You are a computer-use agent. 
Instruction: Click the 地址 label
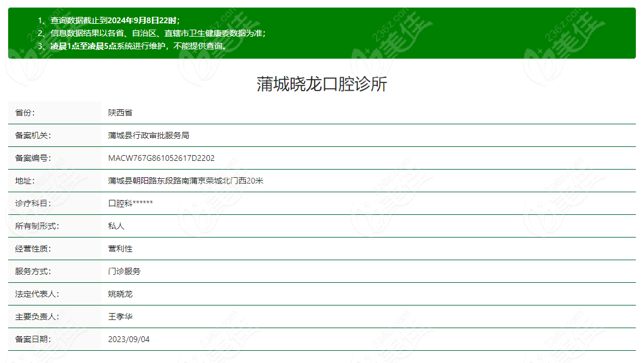(24, 181)
